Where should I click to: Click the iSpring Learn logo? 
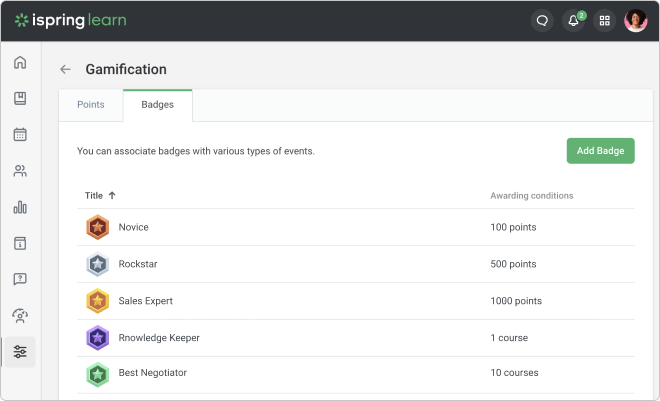point(71,20)
